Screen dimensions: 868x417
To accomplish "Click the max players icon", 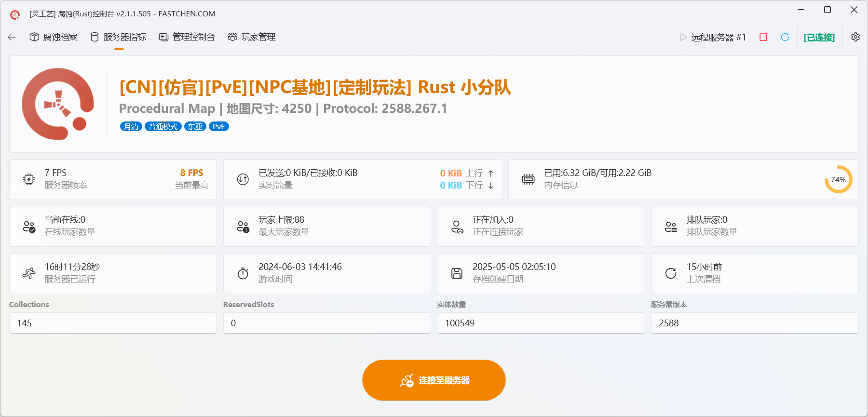I will click(x=243, y=227).
